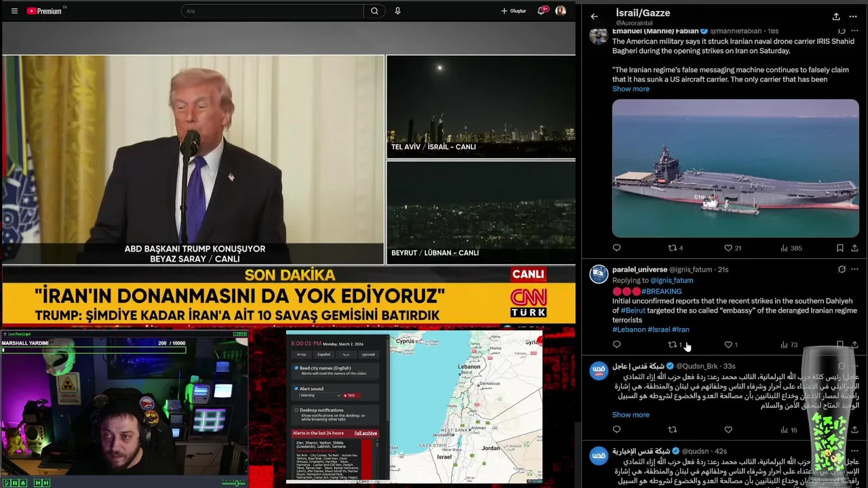
Task: Skip to previous track in Live Feed player
Action: click(x=37, y=483)
